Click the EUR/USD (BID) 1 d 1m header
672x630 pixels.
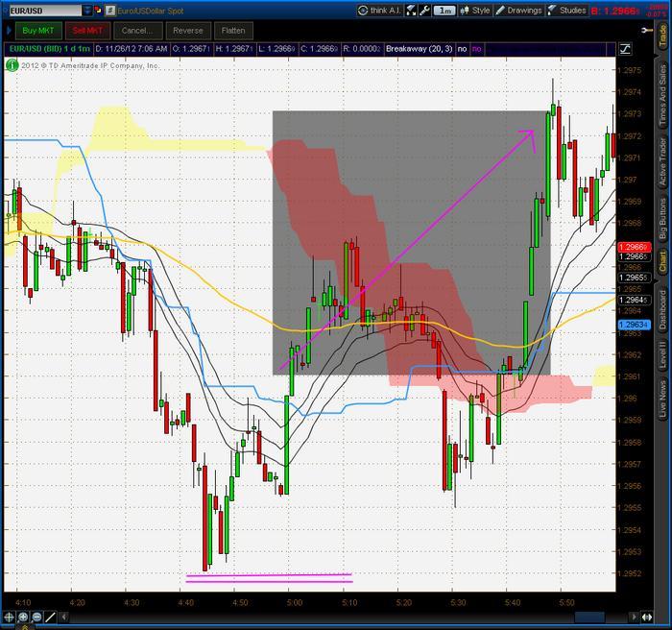tap(49, 49)
